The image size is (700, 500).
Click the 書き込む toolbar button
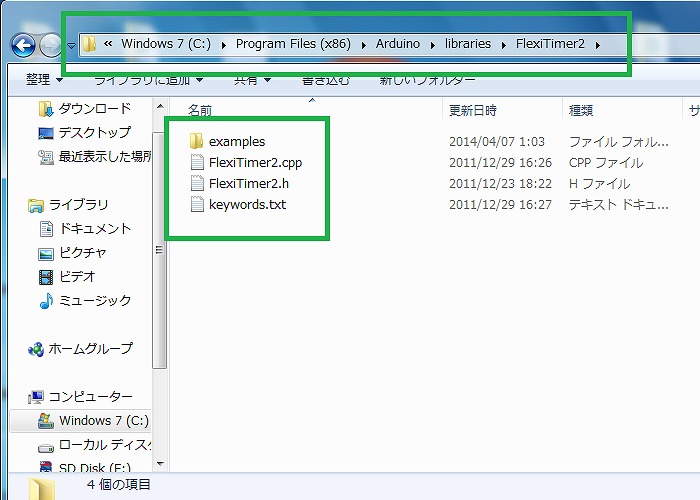[x=326, y=79]
